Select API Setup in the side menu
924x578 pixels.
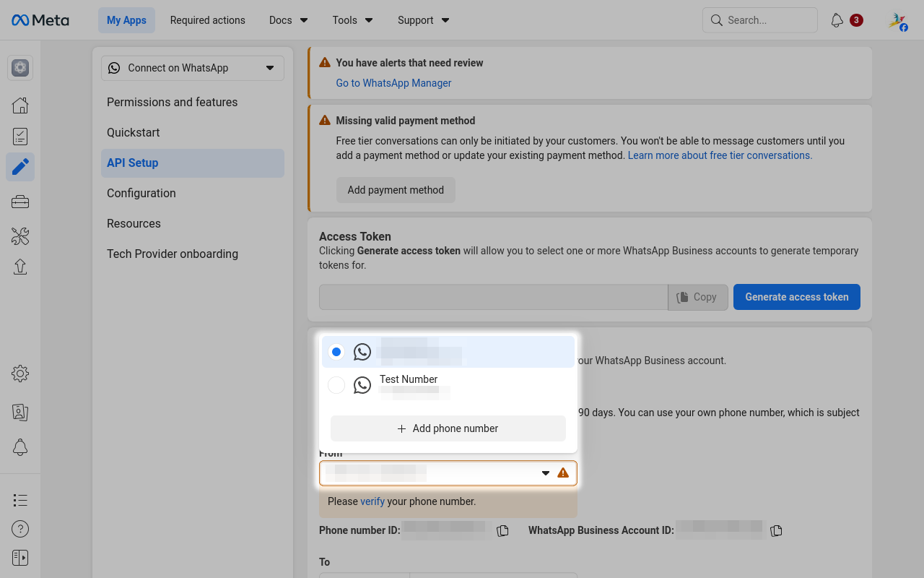click(193, 163)
